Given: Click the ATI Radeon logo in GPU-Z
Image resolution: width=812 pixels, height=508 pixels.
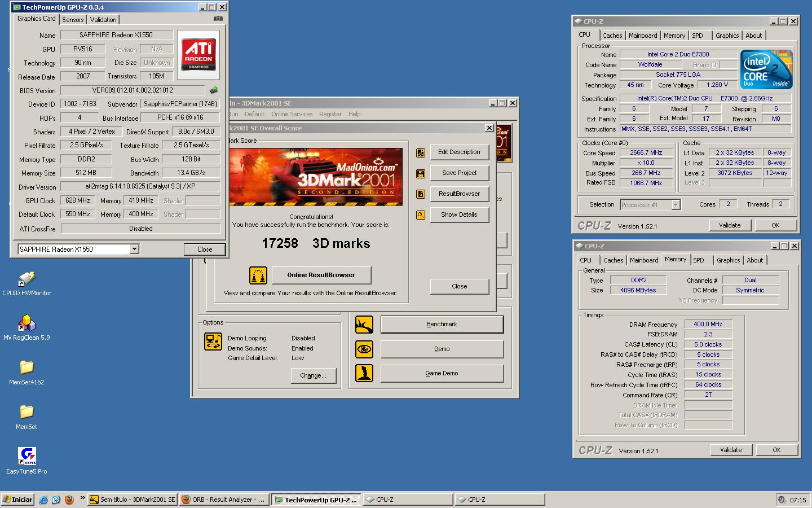Looking at the screenshot, I should coord(198,55).
